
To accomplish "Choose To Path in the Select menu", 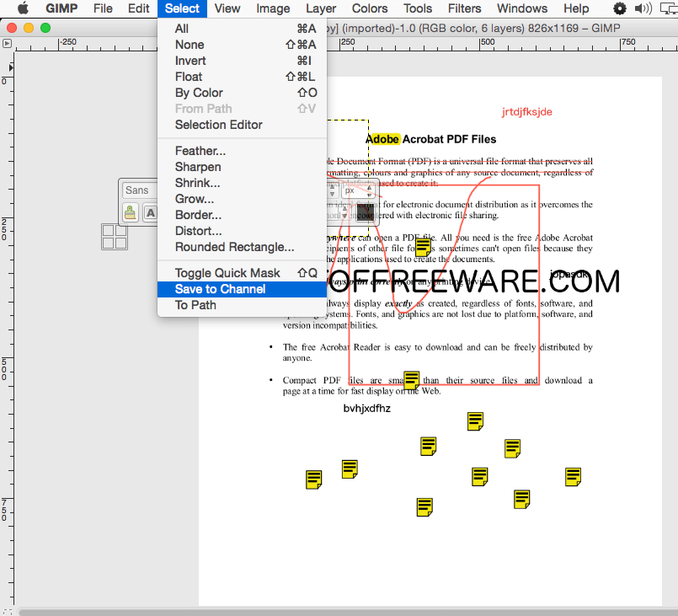I will coord(243,305).
